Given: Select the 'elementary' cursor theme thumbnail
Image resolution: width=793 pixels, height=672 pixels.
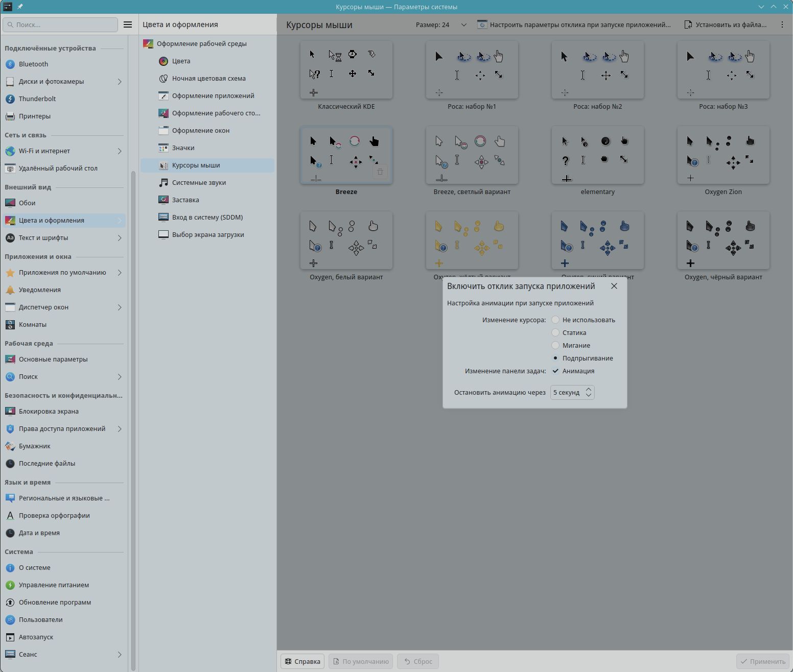Looking at the screenshot, I should click(597, 155).
